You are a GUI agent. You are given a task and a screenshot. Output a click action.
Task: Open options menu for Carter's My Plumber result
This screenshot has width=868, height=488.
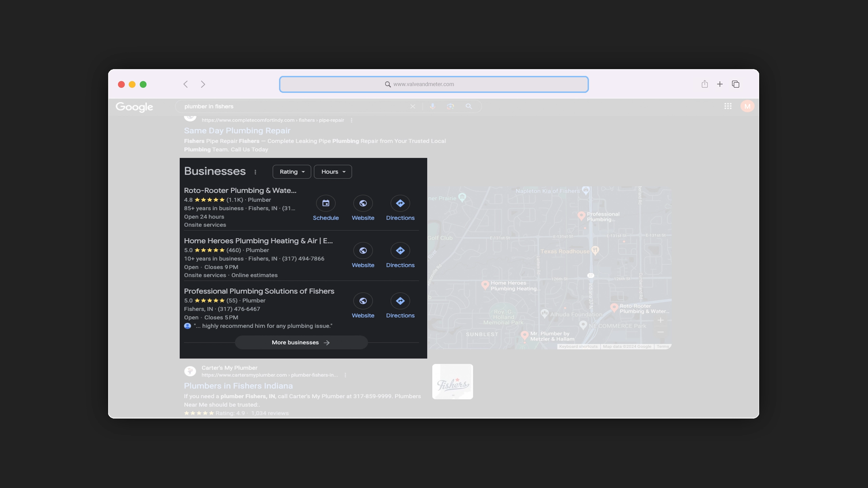point(345,375)
